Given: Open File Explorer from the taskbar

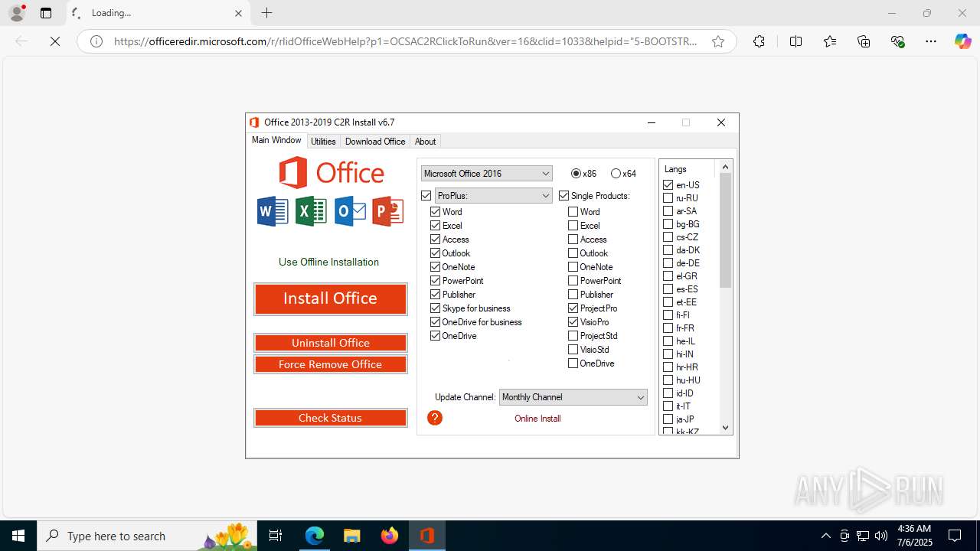Looking at the screenshot, I should click(352, 536).
